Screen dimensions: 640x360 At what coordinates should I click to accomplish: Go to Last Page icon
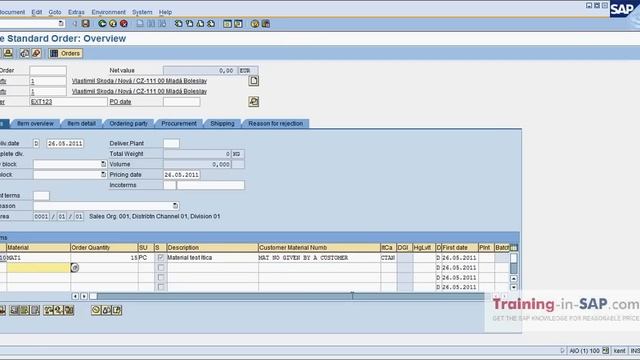[211, 24]
